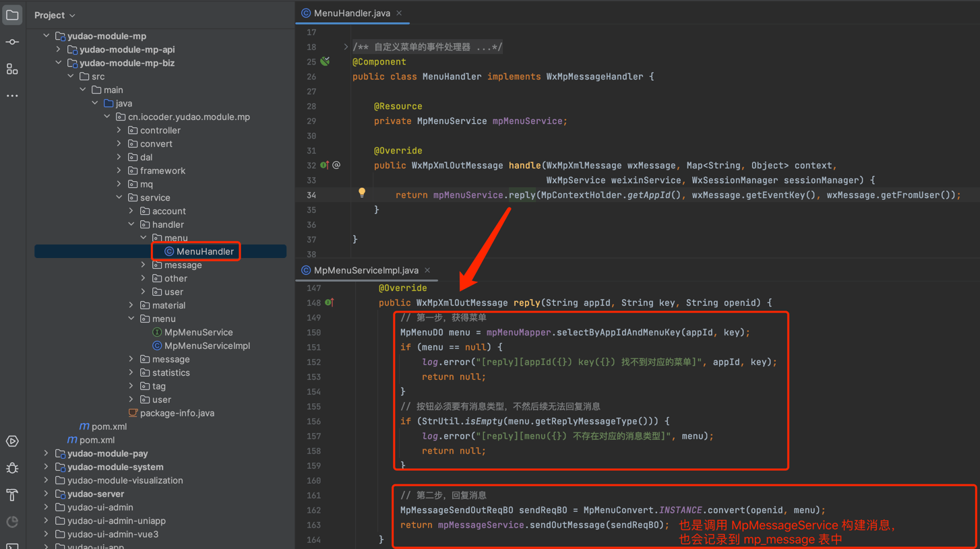Screen dimensions: 980x549
Task: Click the More tool windows ellipsis icon
Action: coord(12,96)
